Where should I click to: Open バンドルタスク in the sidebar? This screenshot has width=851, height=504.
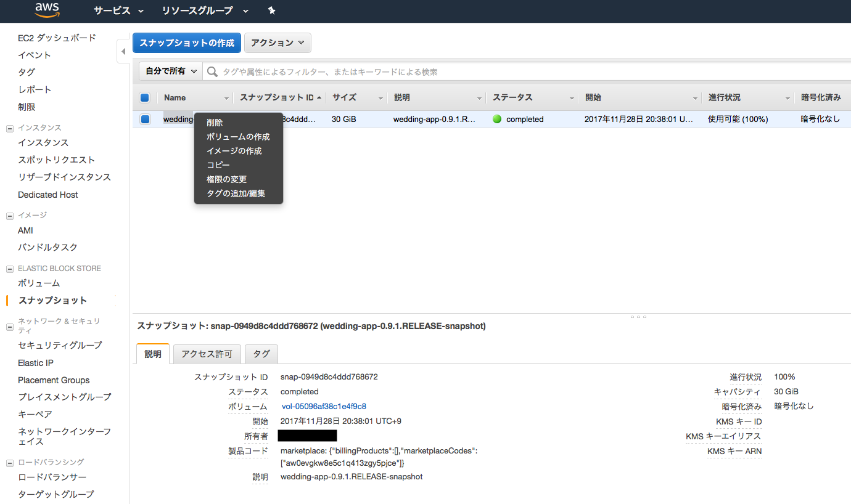(x=47, y=247)
